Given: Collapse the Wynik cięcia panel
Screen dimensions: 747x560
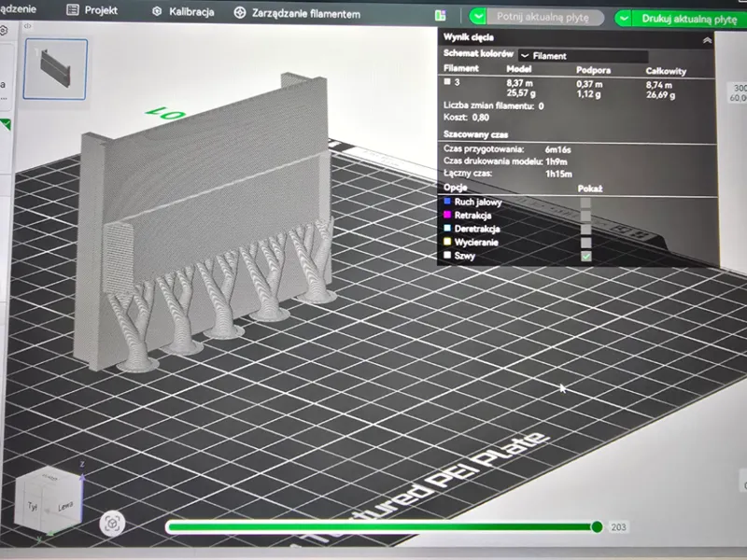Looking at the screenshot, I should (707, 40).
